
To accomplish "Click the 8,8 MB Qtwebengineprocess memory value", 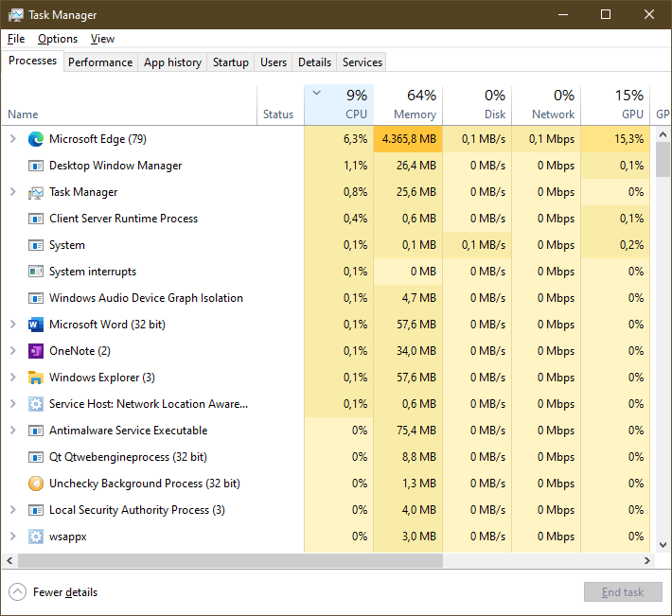I will point(408,457).
